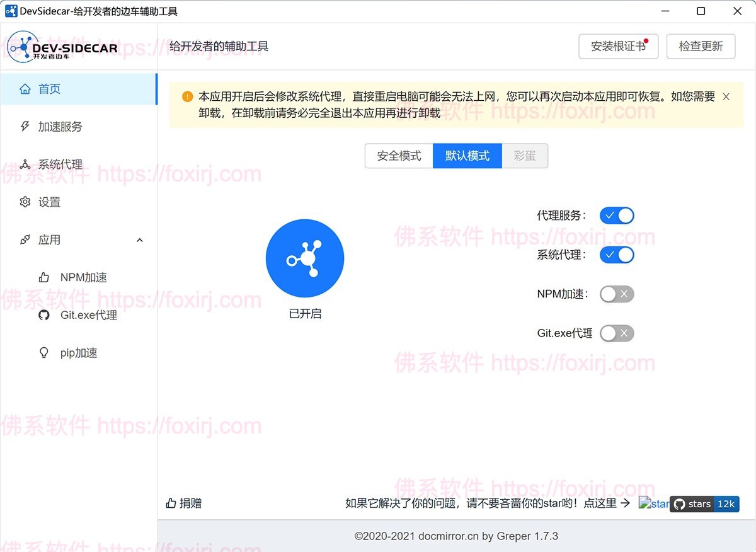
Task: Click the pip加速 lightbulb icon
Action: [43, 352]
